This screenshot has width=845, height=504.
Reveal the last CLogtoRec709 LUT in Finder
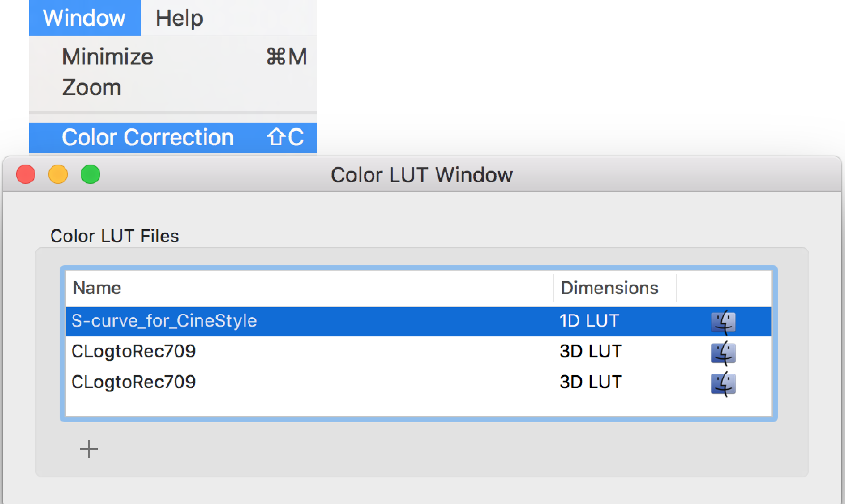[723, 384]
